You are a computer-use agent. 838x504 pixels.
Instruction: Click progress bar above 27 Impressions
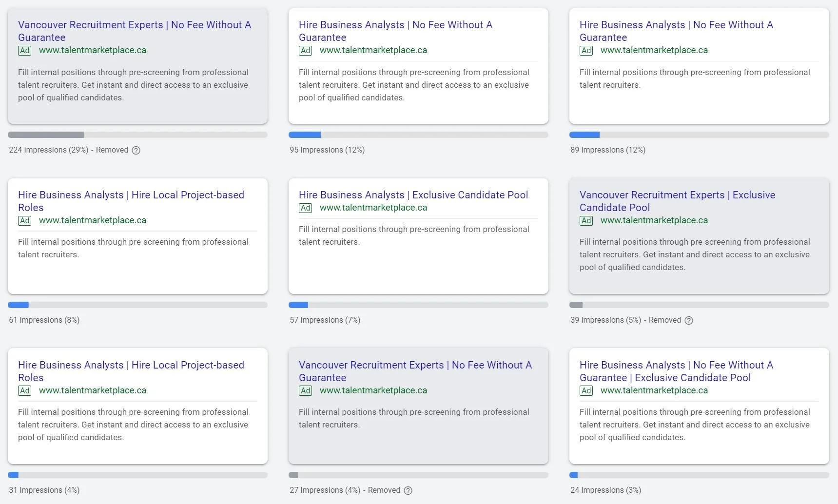coord(418,475)
